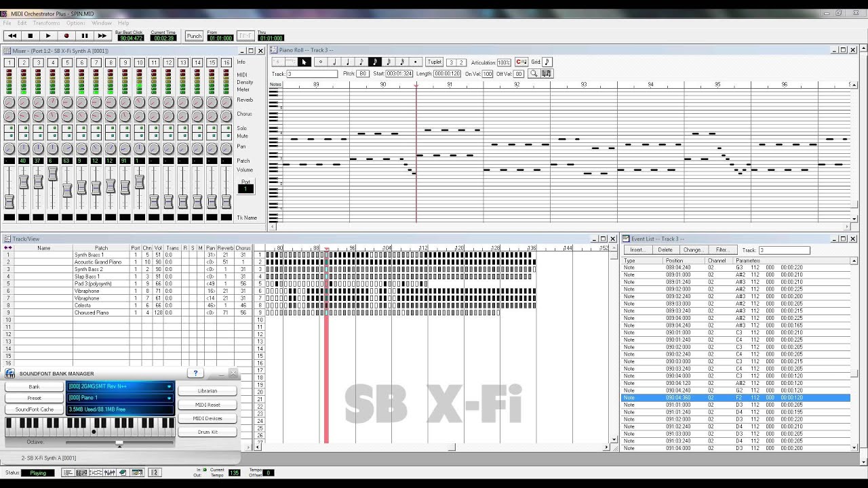
Task: Click the MIDI Reset button
Action: [208, 405]
